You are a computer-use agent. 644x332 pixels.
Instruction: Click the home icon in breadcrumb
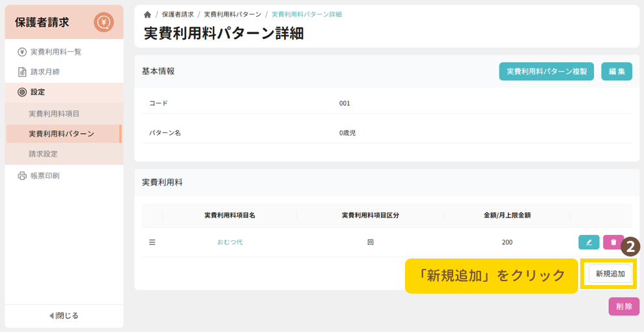click(148, 14)
